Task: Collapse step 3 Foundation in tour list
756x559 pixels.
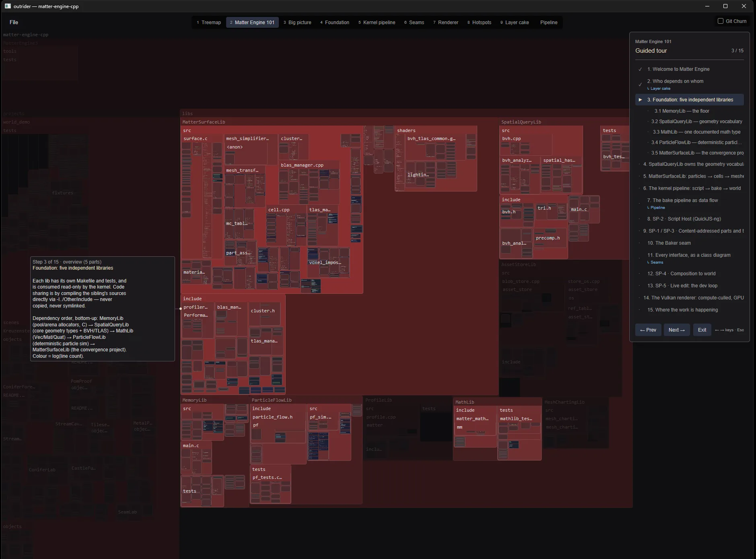Action: 640,100
